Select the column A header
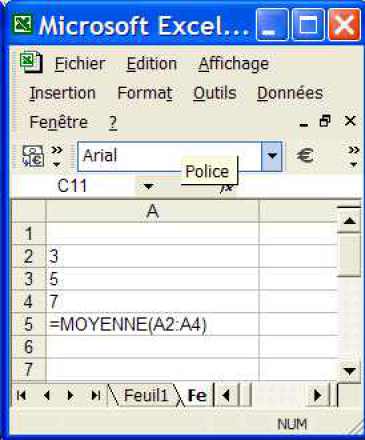This screenshot has width=365, height=440. [x=152, y=211]
